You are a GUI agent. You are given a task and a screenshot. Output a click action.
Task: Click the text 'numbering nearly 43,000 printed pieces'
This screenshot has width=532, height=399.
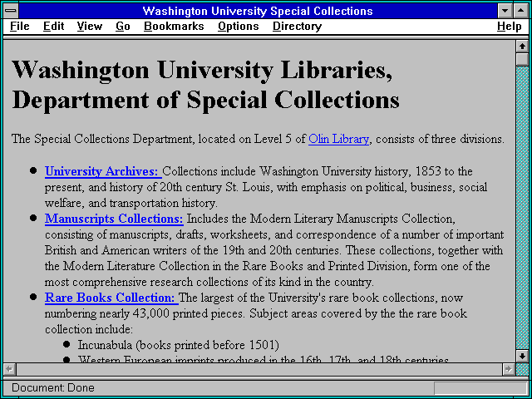[144, 313]
